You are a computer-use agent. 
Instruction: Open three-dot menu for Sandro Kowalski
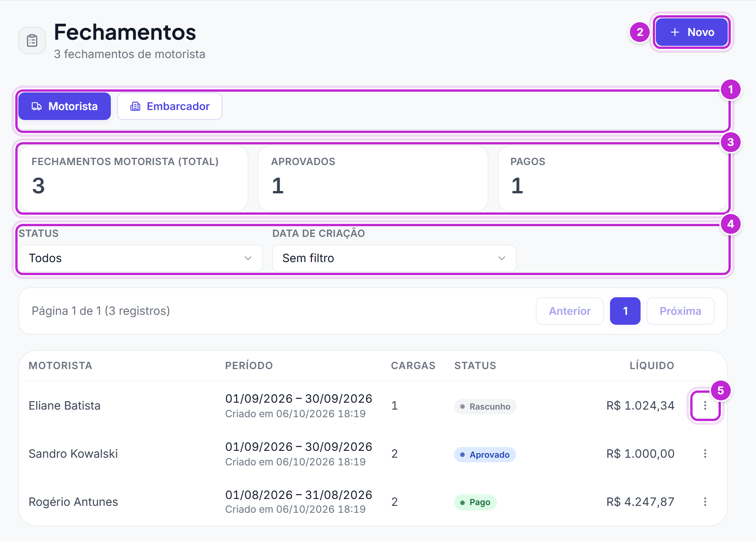705,454
